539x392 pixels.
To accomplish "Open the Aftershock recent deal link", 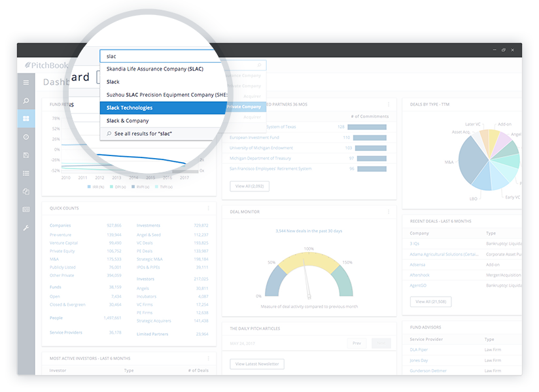I will click(x=420, y=275).
